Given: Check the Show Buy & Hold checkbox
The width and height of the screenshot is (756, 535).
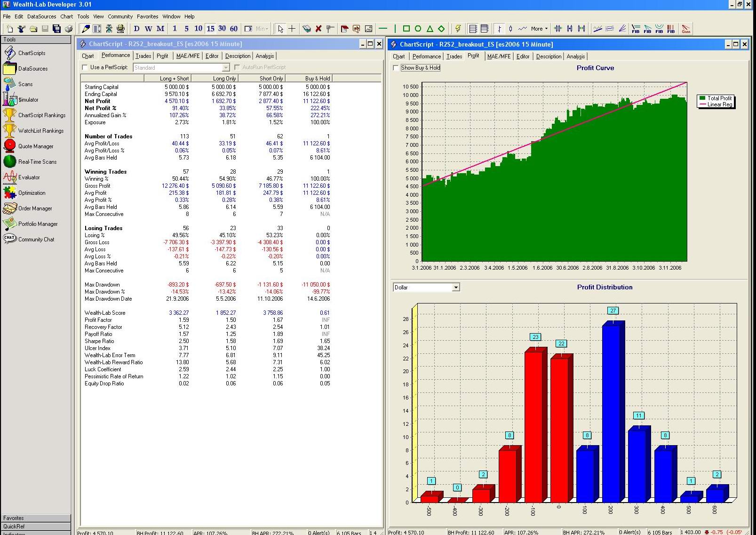Looking at the screenshot, I should point(396,68).
